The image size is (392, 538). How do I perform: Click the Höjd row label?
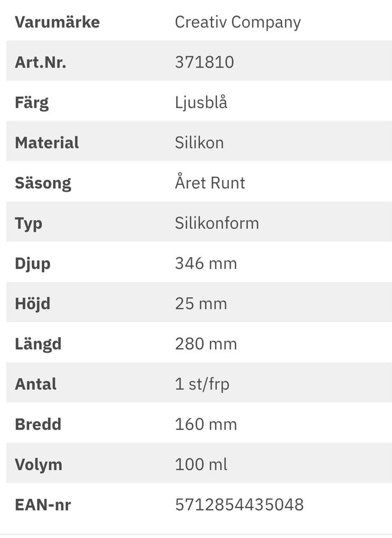coord(32,304)
